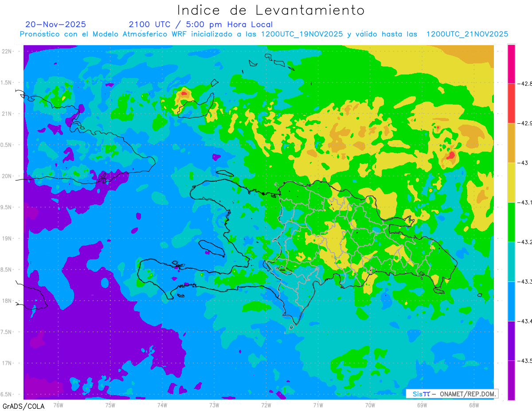This screenshot has width=532, height=411.
Task: Click the "17N" latitude axis label
Action: [7, 363]
